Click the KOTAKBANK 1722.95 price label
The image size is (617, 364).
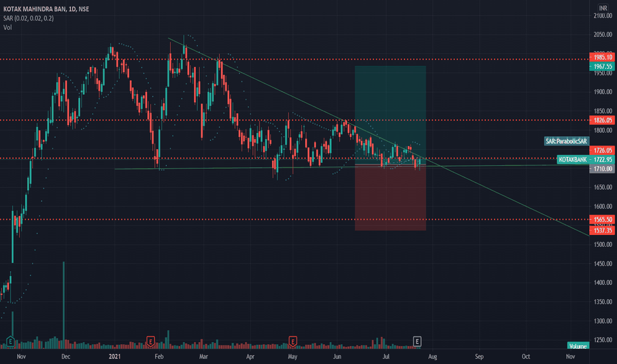585,159
